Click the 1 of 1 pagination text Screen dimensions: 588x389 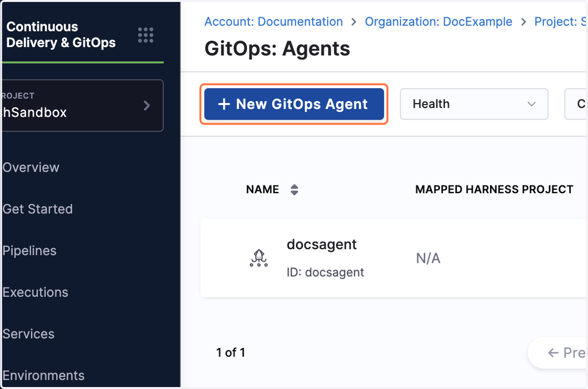coord(230,352)
